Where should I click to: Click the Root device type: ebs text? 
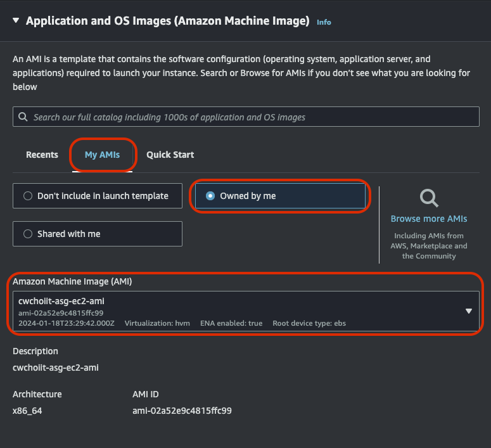click(x=309, y=323)
